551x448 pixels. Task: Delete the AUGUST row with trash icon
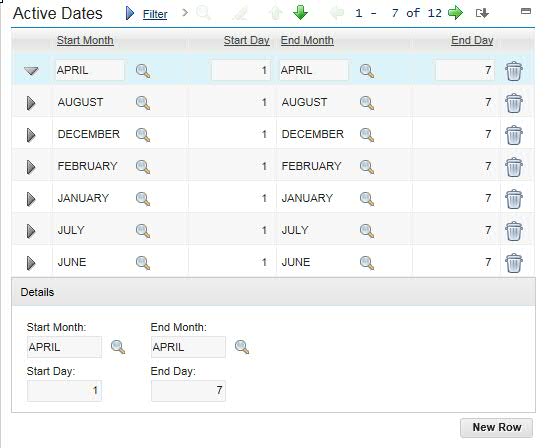pos(514,103)
